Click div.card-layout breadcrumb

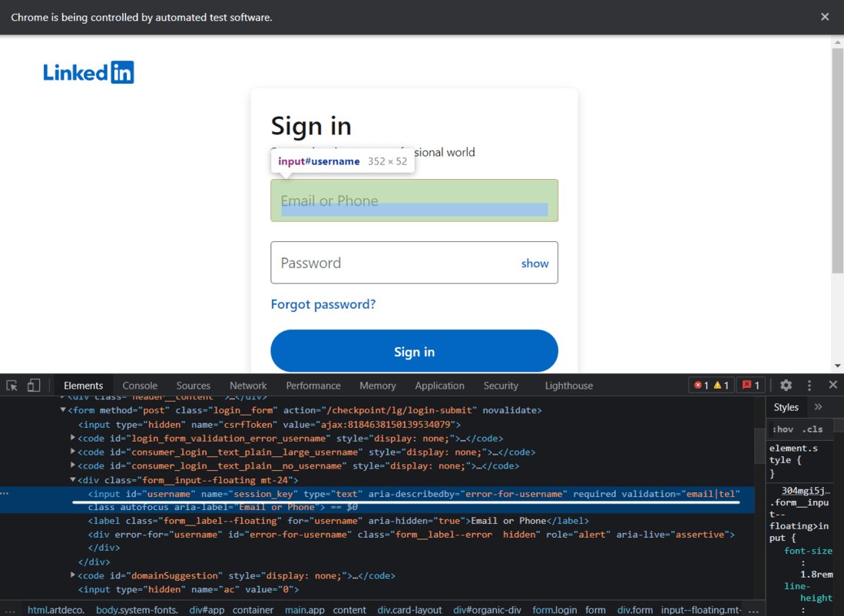409,610
